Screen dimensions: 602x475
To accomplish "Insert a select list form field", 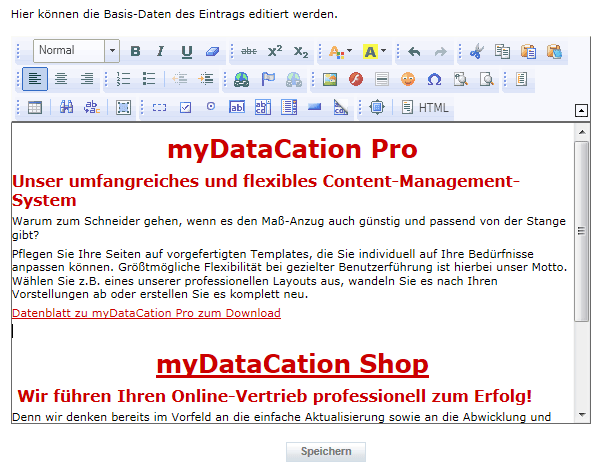I will 289,107.
